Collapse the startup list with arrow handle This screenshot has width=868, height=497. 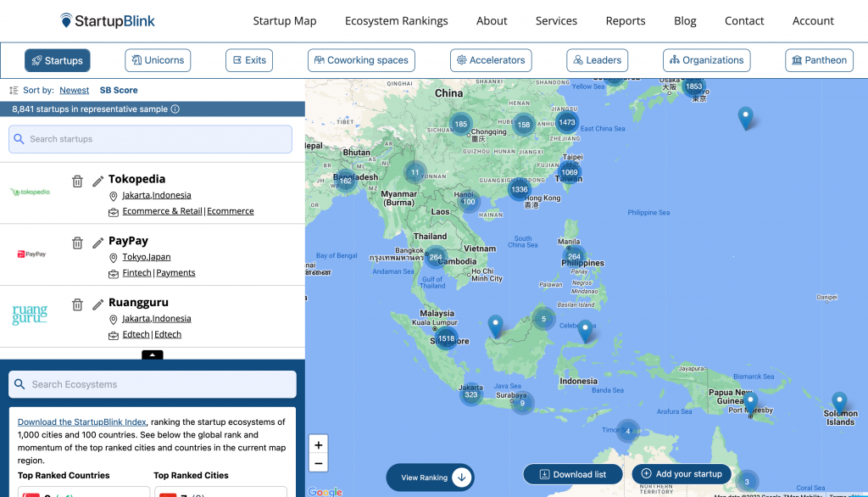(152, 355)
